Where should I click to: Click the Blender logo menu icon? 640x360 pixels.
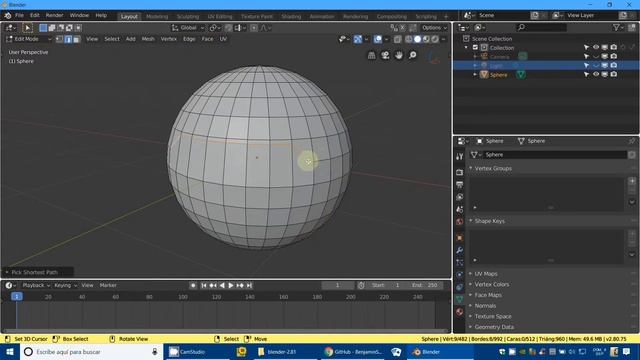7,16
